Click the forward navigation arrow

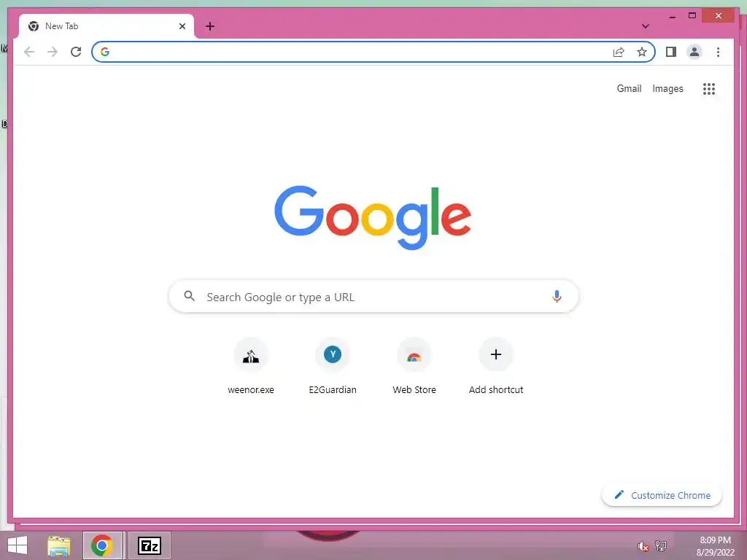coord(53,52)
